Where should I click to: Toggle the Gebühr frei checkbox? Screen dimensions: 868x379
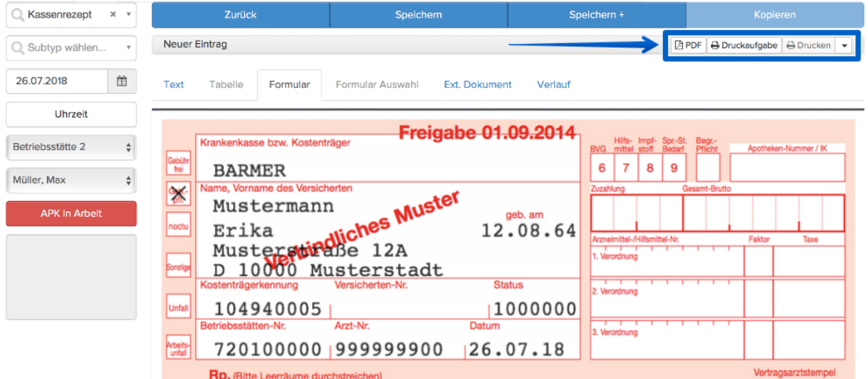point(179,163)
